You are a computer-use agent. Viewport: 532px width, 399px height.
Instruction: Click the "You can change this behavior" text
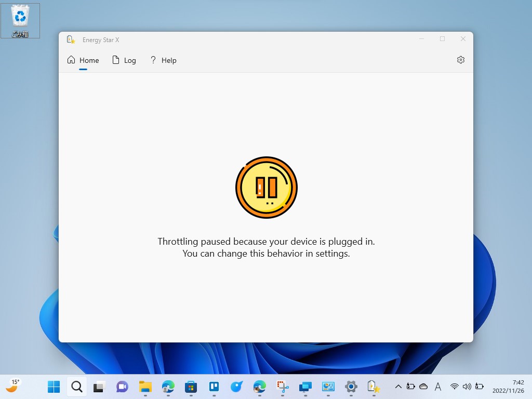click(x=267, y=254)
